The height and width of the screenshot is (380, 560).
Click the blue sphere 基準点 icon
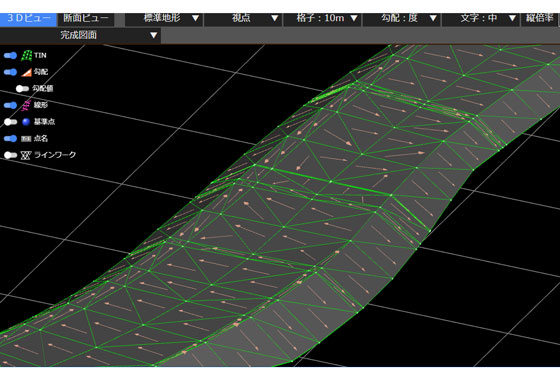[26, 122]
